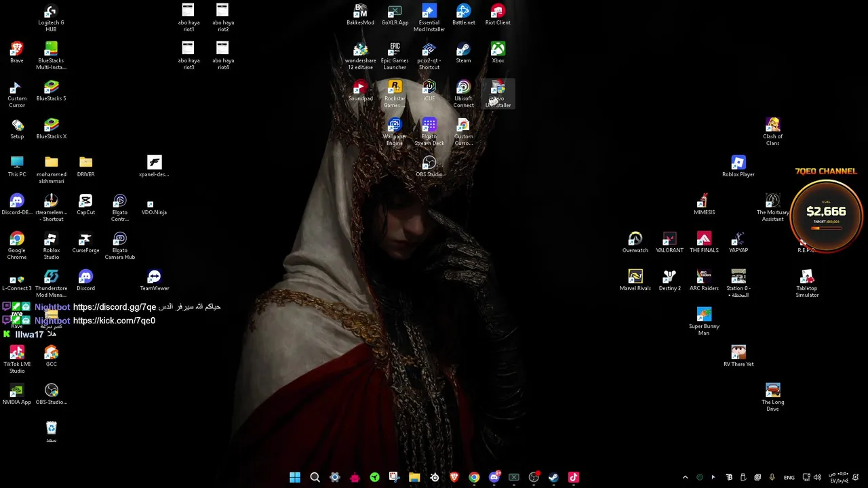
Task: Open Roblox Player desktop shortcut
Action: point(738,167)
